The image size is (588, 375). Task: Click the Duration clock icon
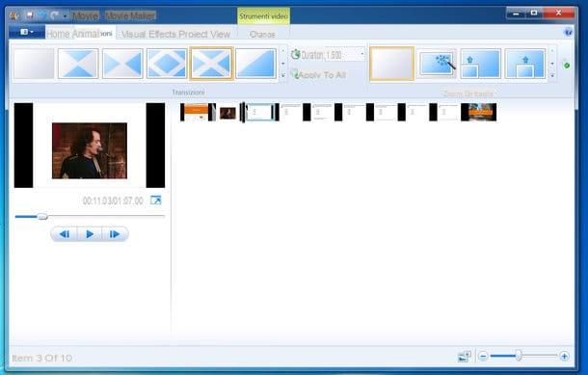296,54
